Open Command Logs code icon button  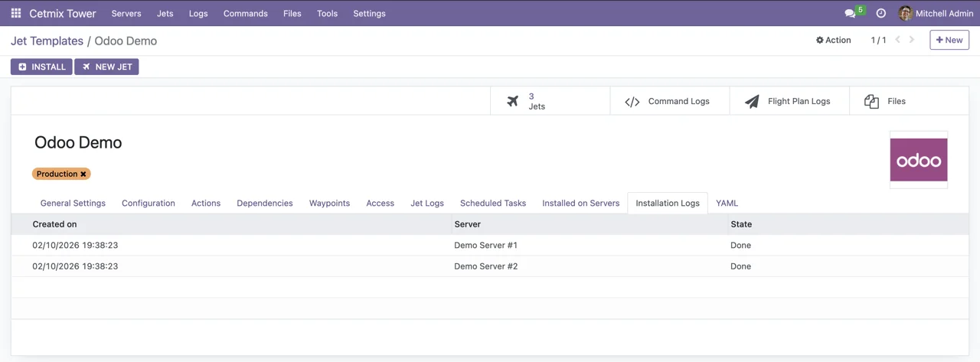tap(669, 101)
